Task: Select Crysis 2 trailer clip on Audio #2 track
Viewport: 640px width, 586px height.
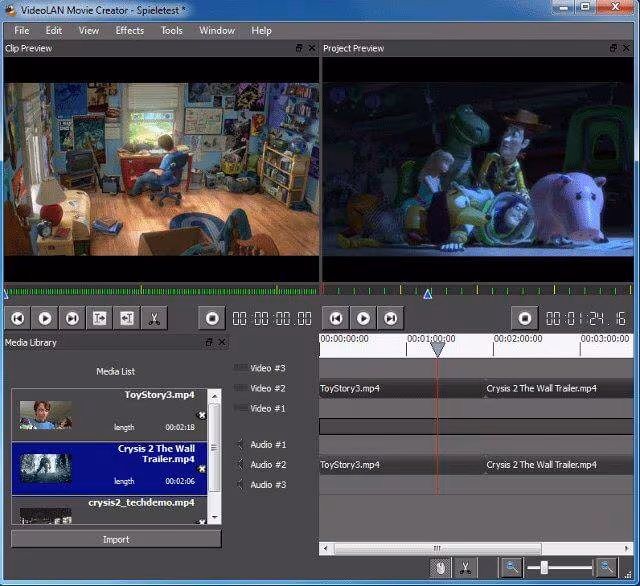Action: 559,465
